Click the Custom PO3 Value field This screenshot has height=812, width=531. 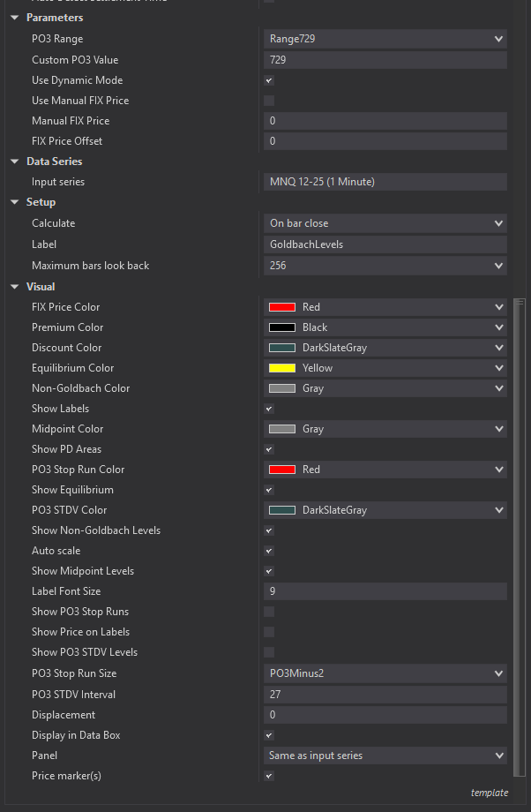385,60
